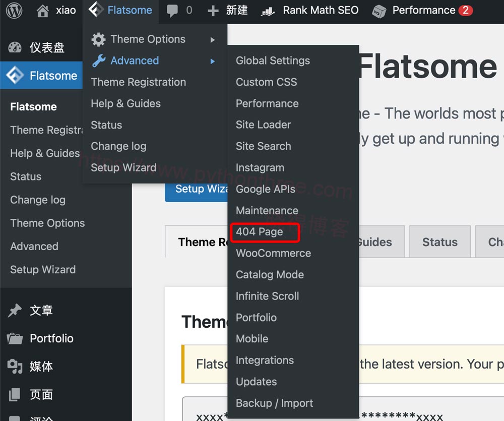Click the masked purchase code input field

pos(343,409)
